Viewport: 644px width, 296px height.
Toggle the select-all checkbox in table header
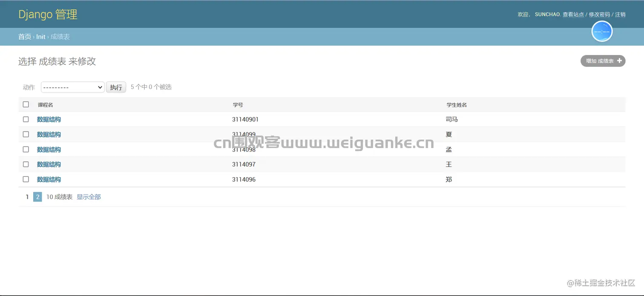tap(26, 104)
